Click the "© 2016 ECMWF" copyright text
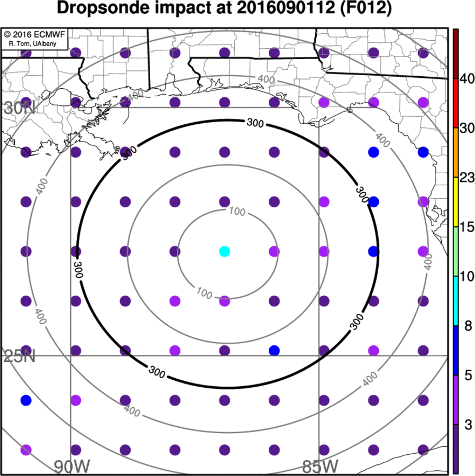Screen dimensions: 475x476 34,34
